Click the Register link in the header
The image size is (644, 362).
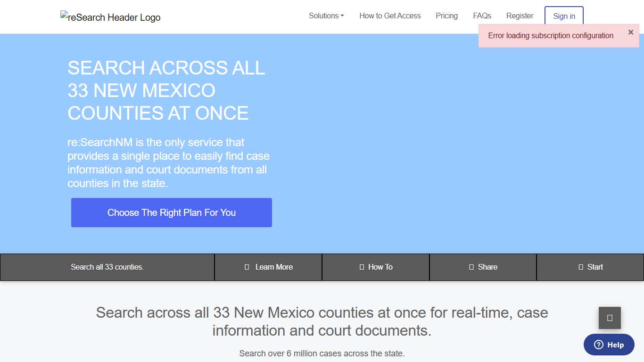pos(520,16)
